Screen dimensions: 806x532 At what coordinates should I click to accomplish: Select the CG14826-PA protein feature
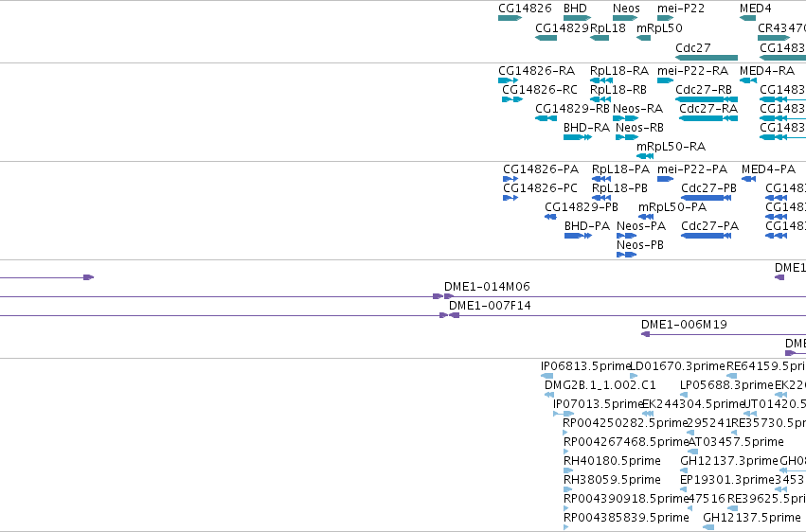tap(510, 179)
